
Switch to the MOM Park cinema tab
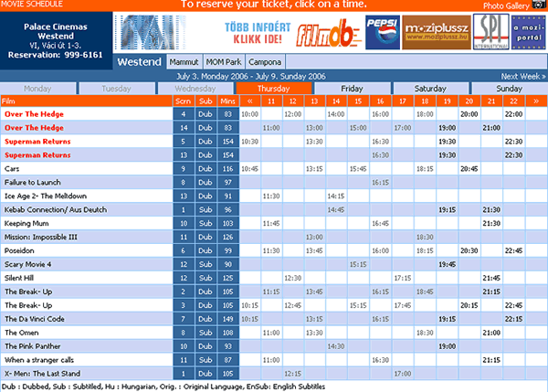224,62
